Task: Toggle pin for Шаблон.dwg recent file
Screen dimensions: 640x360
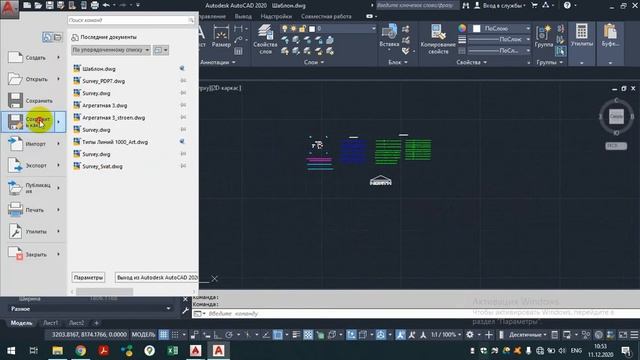Action: 183,69
